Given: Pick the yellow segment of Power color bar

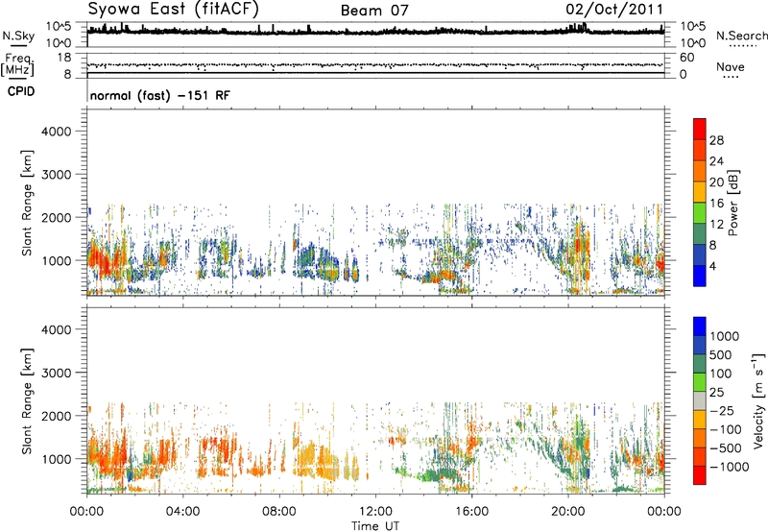Looking at the screenshot, I should point(700,192).
